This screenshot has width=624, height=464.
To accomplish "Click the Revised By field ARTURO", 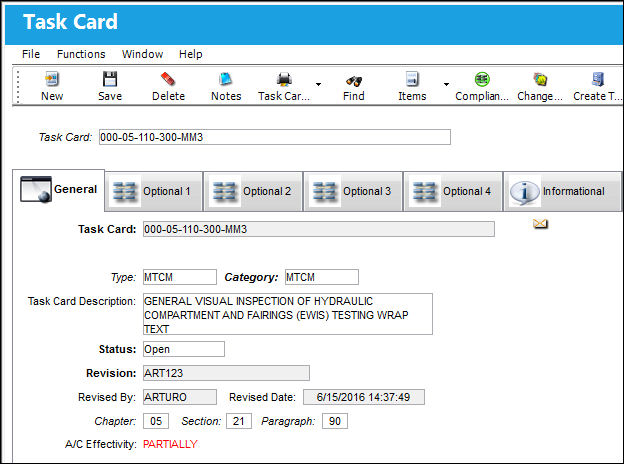I will click(180, 397).
